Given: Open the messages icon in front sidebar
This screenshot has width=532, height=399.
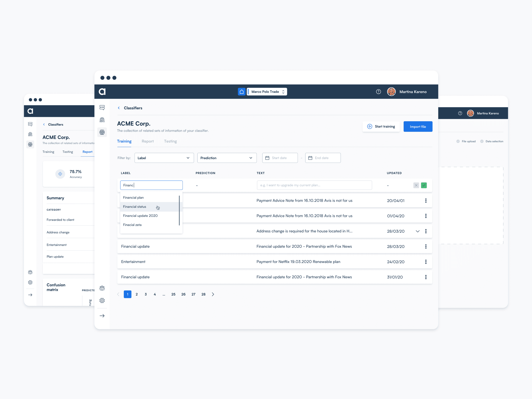Looking at the screenshot, I should pos(102,107).
